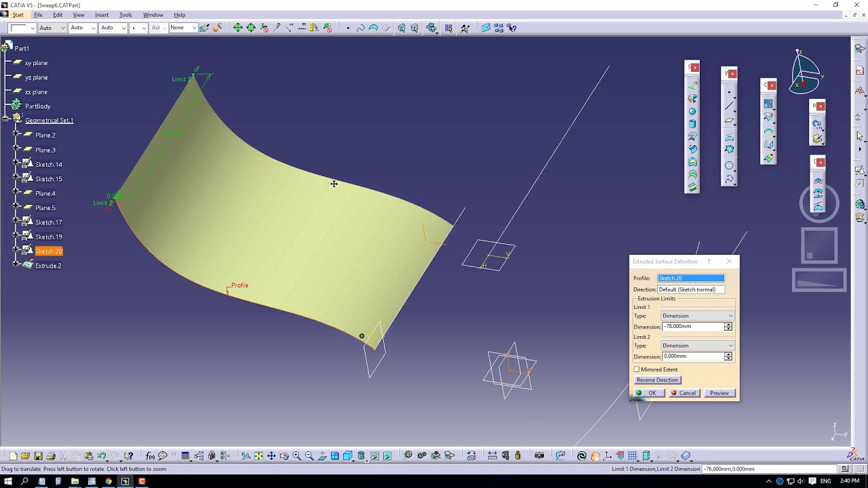Click the compass at top right of viewport

click(x=806, y=72)
